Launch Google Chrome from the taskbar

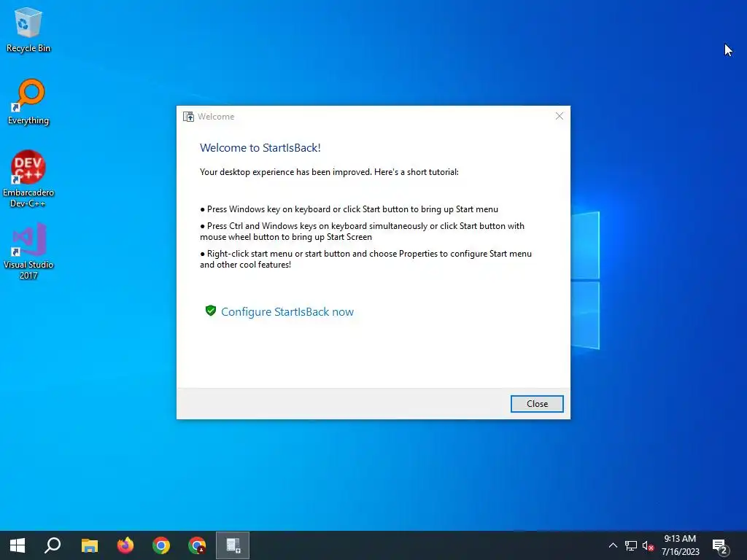click(x=161, y=545)
